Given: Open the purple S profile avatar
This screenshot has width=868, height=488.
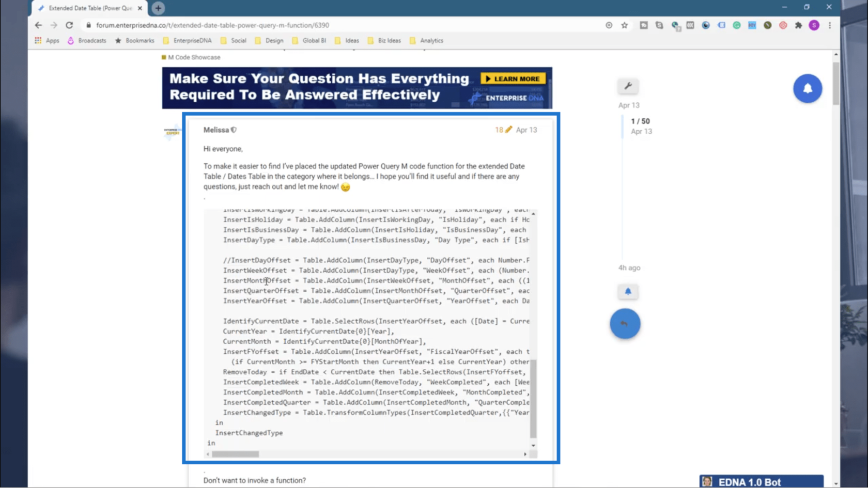Looking at the screenshot, I should coord(814,25).
